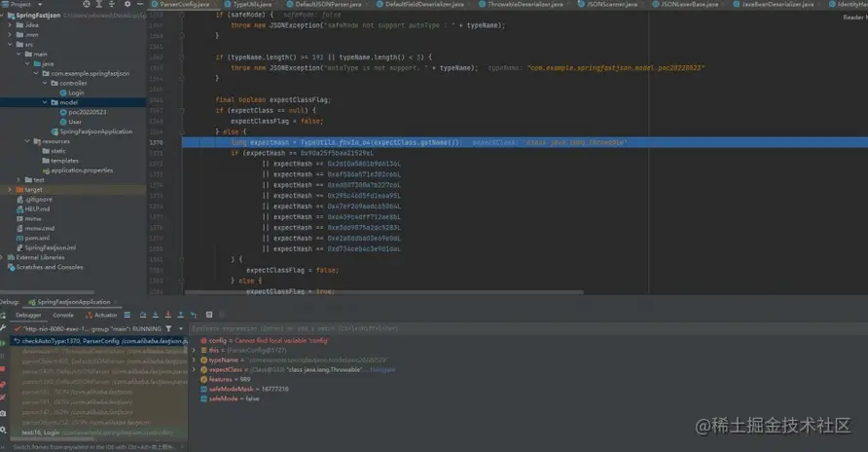Switch to JSONScanner.java tab
Image resolution: width=868 pixels, height=452 pixels.
point(612,4)
